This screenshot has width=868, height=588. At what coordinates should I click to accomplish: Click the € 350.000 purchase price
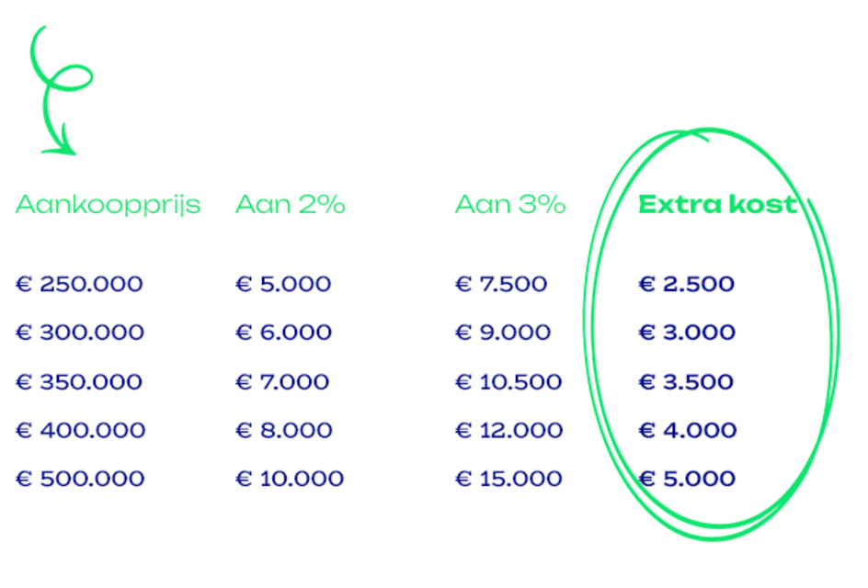click(x=79, y=381)
